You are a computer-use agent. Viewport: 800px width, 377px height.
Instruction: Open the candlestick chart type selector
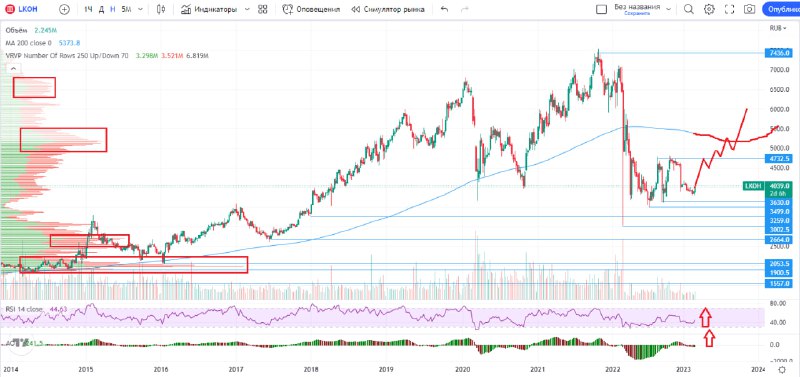162,9
